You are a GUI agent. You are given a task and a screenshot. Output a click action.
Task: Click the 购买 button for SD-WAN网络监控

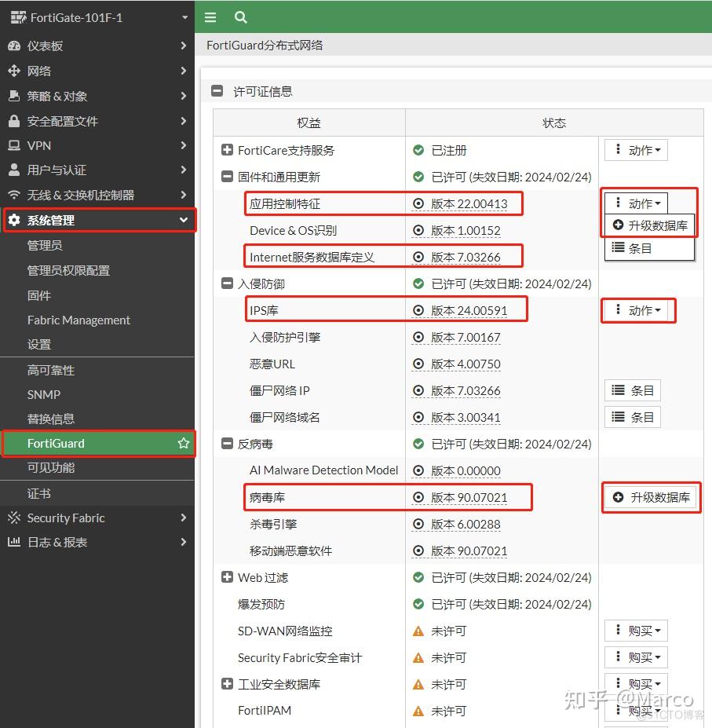[x=636, y=631]
